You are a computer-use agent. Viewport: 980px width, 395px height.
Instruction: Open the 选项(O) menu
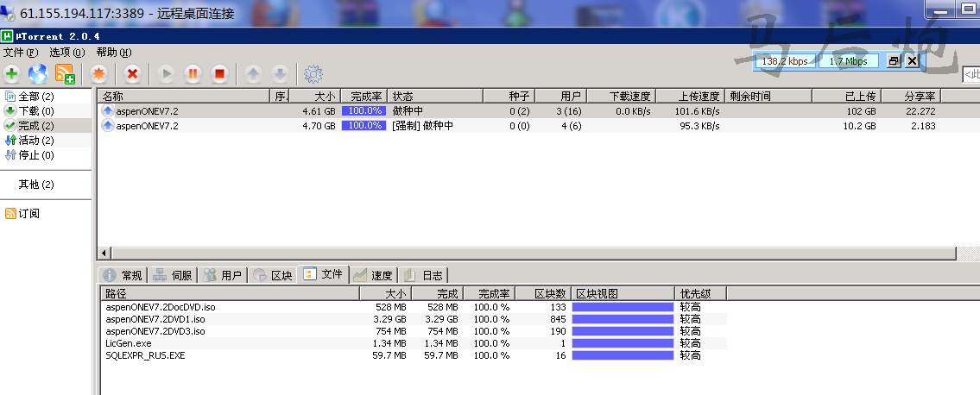coord(66,53)
